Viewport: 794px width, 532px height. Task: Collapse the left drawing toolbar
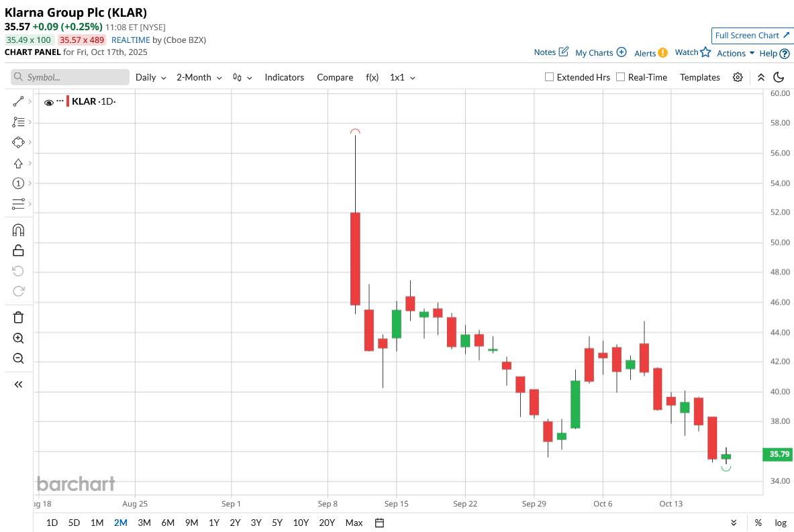[18, 384]
